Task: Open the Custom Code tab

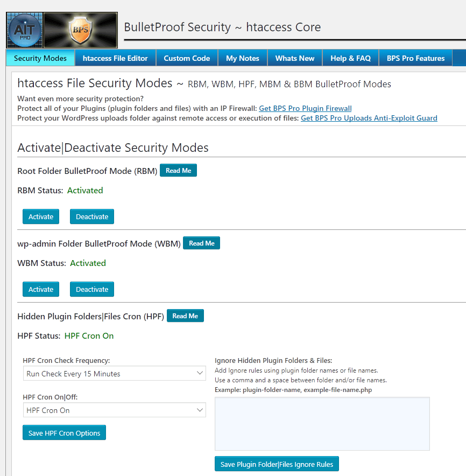Action: point(187,58)
